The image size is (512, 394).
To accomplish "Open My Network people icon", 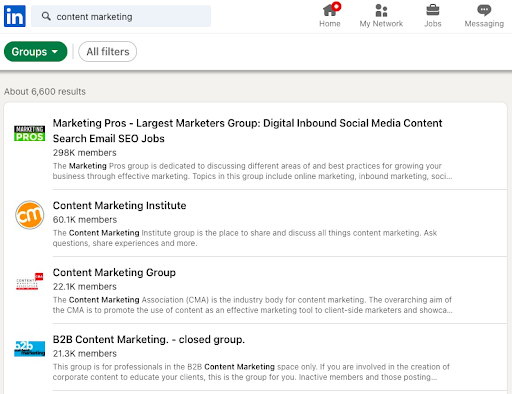I will coord(381,10).
